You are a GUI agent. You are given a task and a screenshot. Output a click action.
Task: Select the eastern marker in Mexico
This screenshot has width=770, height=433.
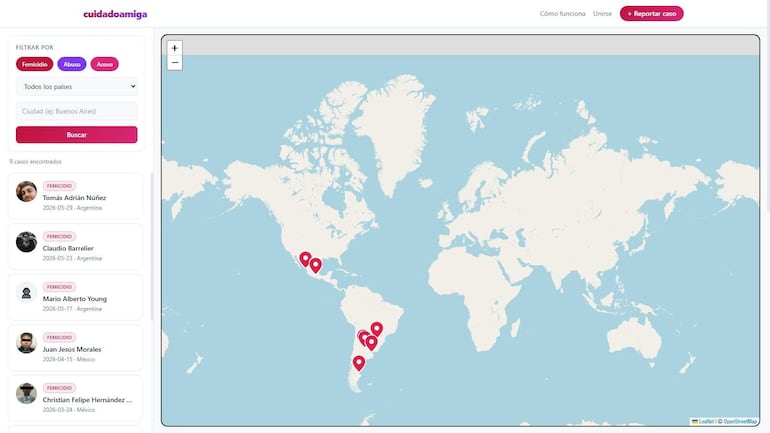coord(316,266)
